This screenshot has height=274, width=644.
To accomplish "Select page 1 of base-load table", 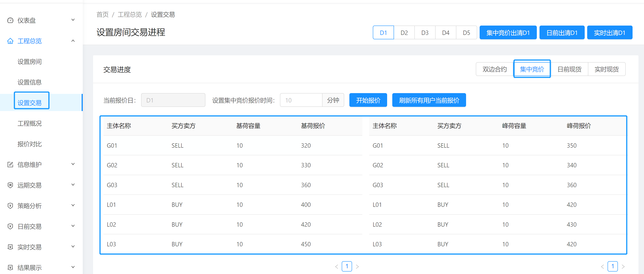I will pyautogui.click(x=347, y=267).
